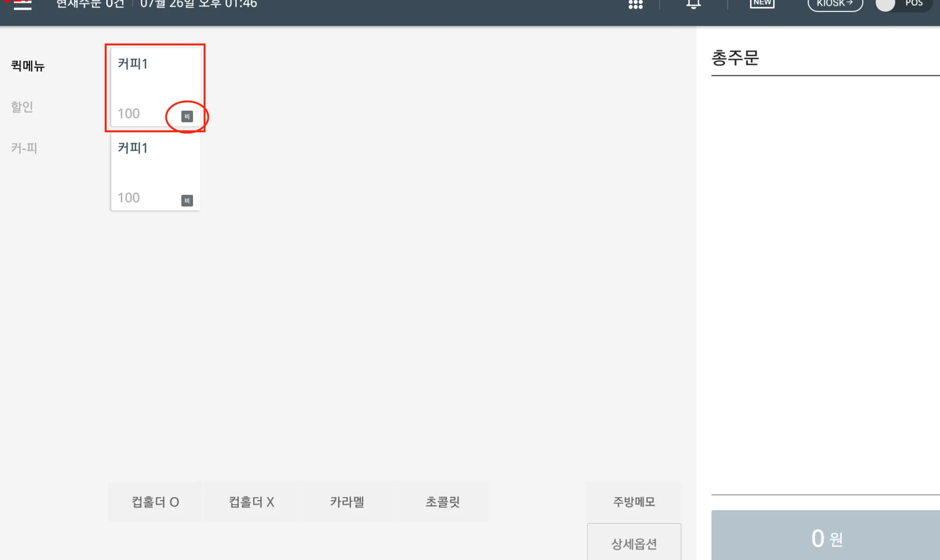Screen dimensions: 940x560
Task: Click the NEW badge icon
Action: tap(762, 4)
